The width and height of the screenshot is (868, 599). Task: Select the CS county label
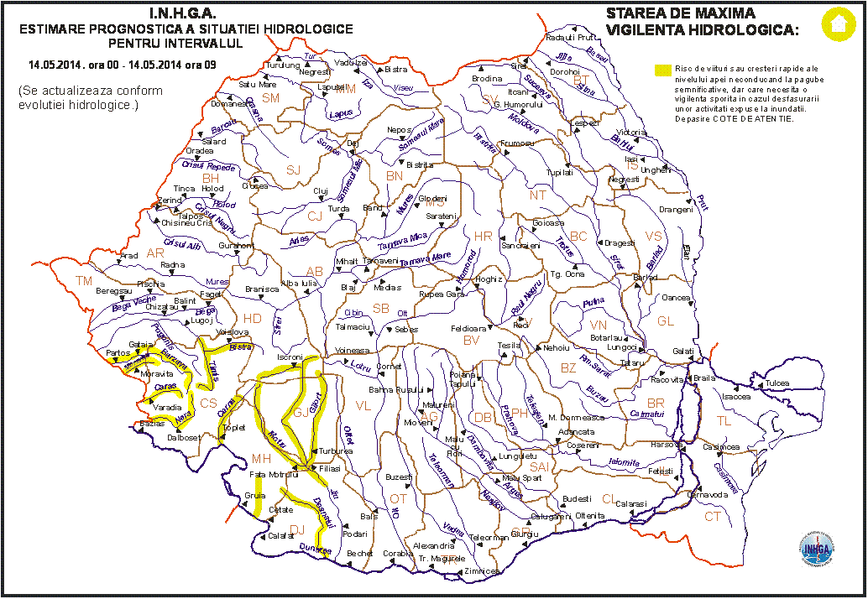coord(210,403)
